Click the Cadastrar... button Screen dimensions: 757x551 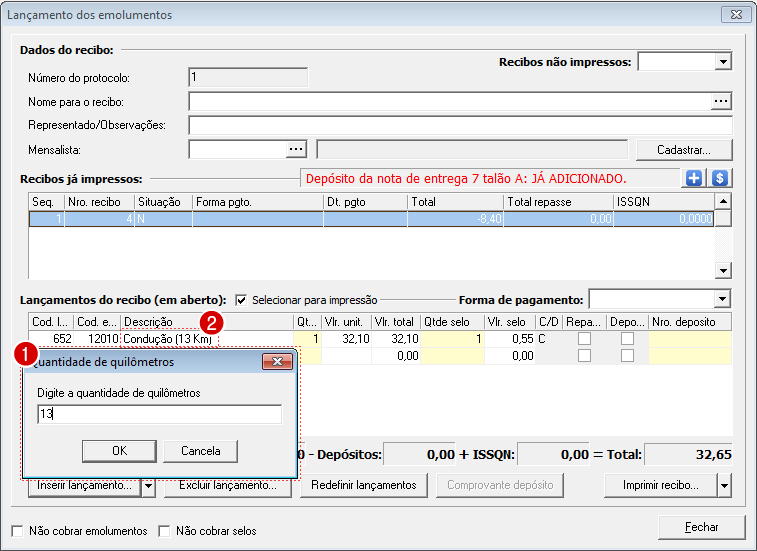[684, 150]
